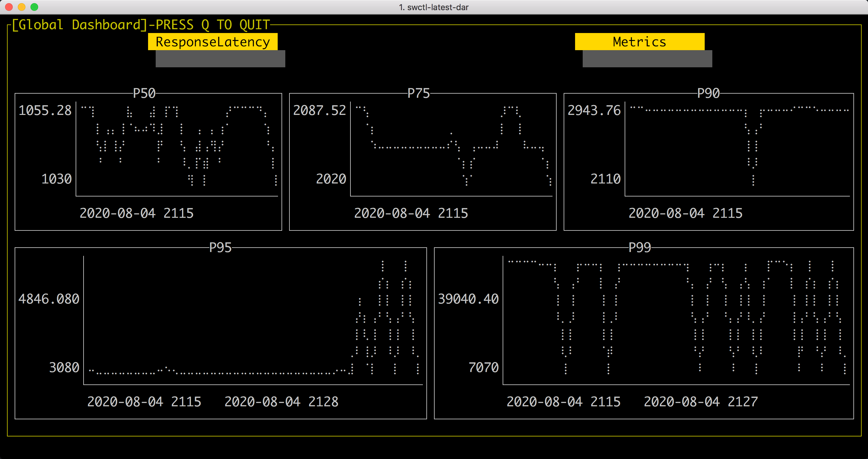Click the 2020-08-04 2128 timestamp in P95

pyautogui.click(x=281, y=402)
